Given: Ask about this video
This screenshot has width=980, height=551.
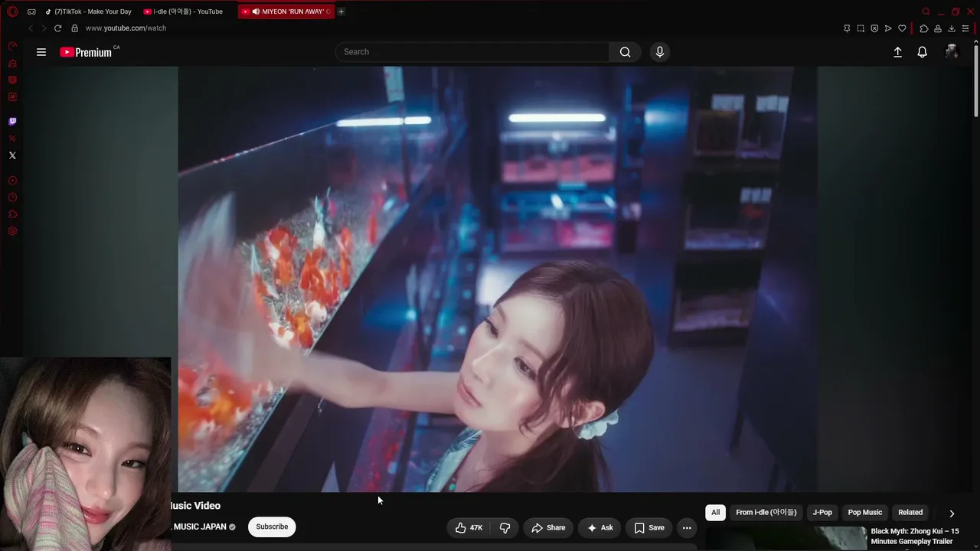Looking at the screenshot, I should point(599,527).
